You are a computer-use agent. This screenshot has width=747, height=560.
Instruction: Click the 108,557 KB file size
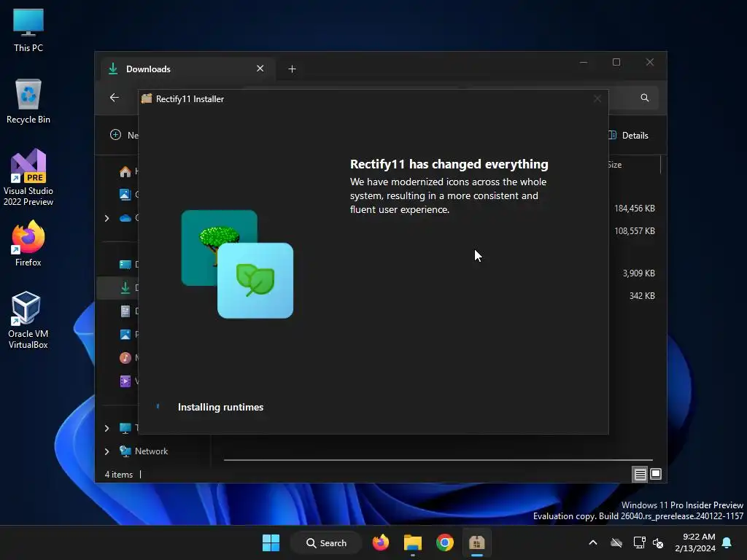coord(634,231)
